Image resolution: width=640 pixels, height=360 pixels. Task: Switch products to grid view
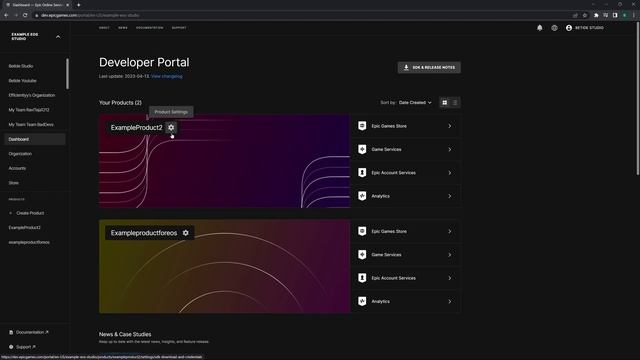click(444, 102)
